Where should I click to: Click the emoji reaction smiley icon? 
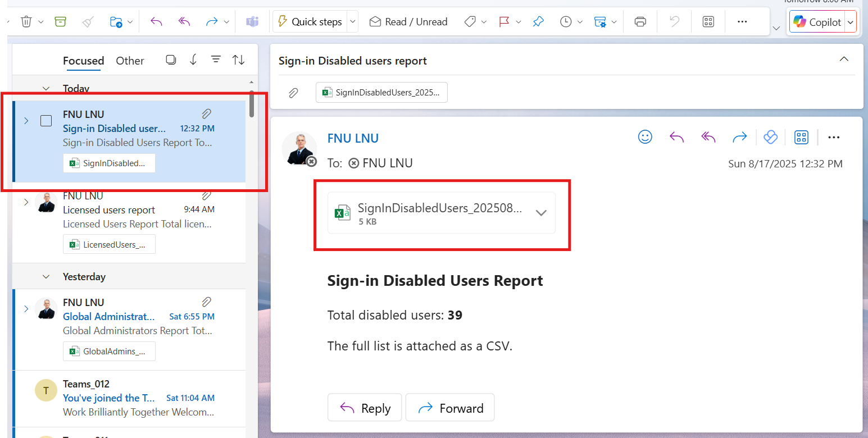[x=645, y=137]
